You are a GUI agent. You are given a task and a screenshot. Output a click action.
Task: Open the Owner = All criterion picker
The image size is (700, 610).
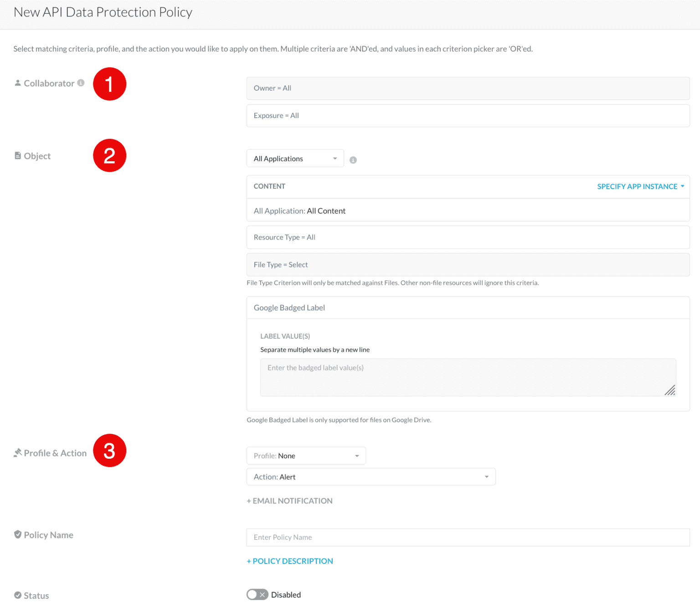point(468,88)
